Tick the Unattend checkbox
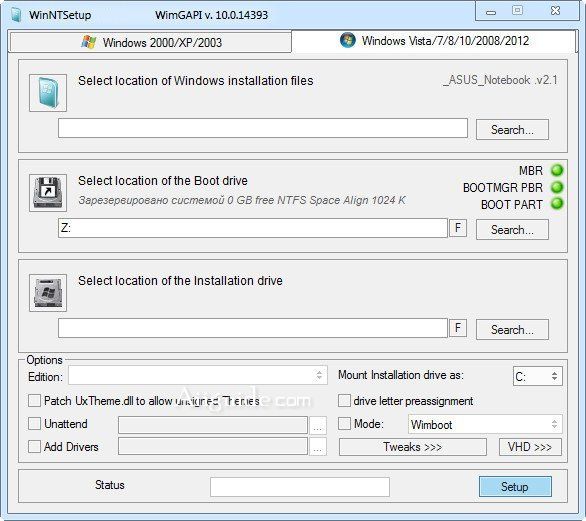Viewport: 586px width, 521px height. tap(34, 424)
